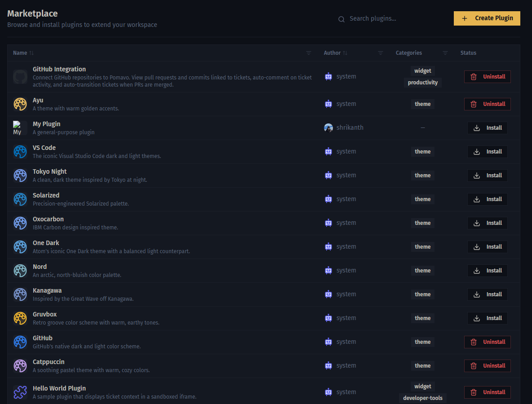This screenshot has width=532, height=404.
Task: Open the Categories column filter
Action: 445,53
